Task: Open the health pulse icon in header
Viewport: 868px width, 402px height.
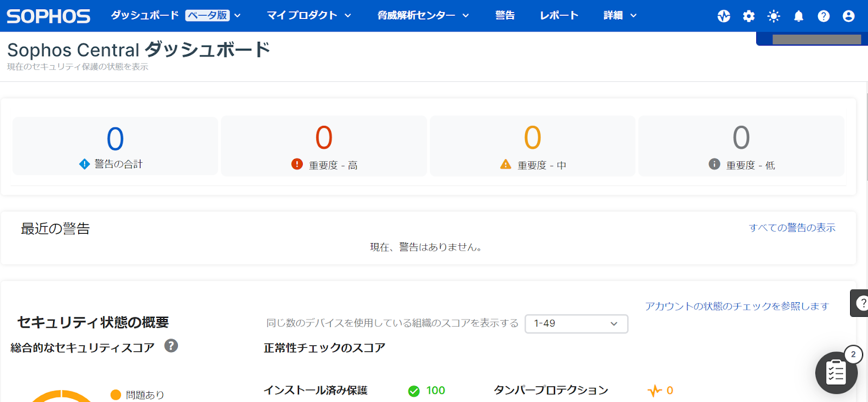Action: click(x=724, y=16)
